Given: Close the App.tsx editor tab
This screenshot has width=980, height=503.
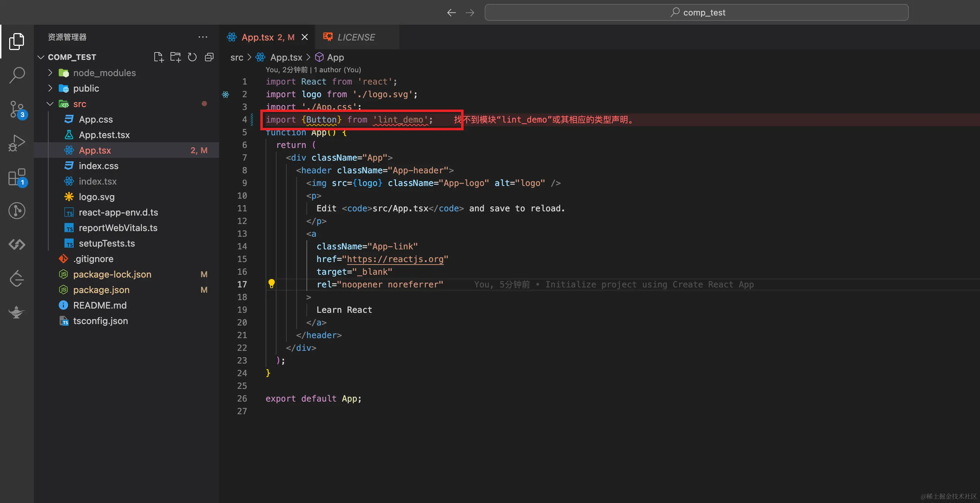Looking at the screenshot, I should click(x=305, y=37).
